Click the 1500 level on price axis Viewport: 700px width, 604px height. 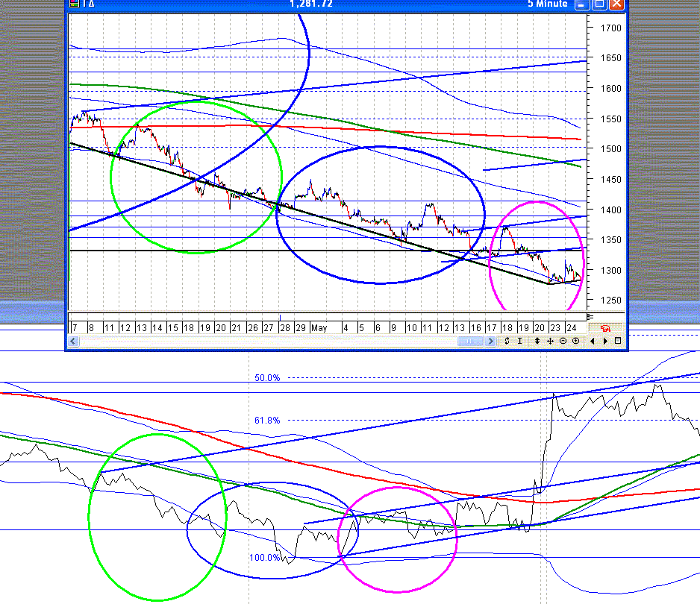pos(601,149)
